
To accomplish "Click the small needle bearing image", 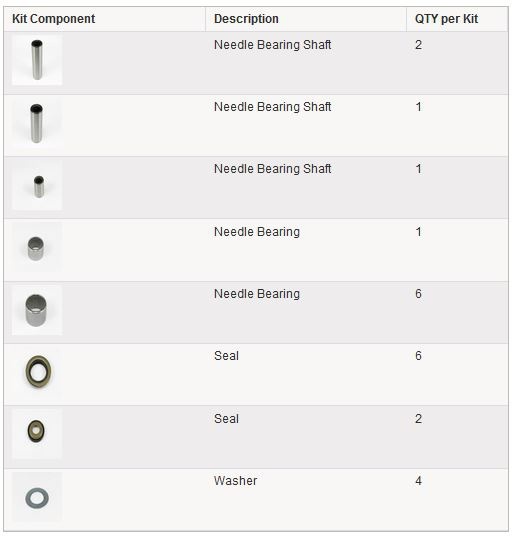I will (x=37, y=247).
